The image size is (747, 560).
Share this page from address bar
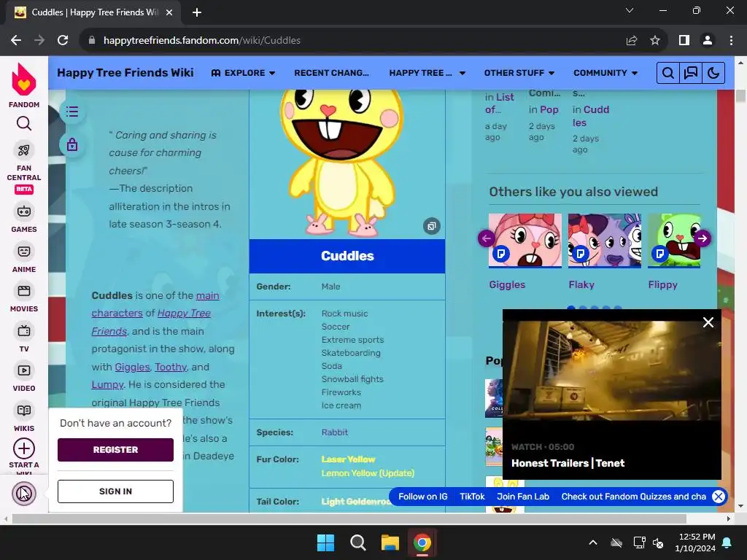(x=632, y=41)
